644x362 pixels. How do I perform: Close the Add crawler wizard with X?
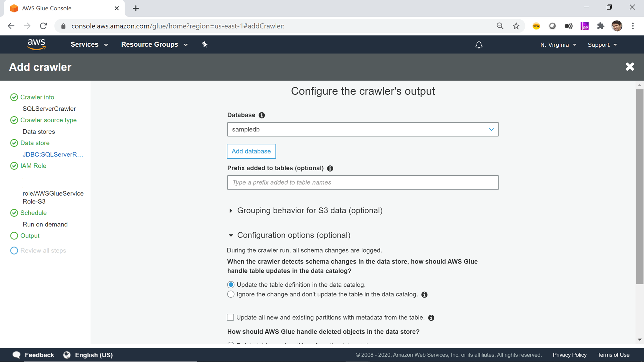pos(630,67)
